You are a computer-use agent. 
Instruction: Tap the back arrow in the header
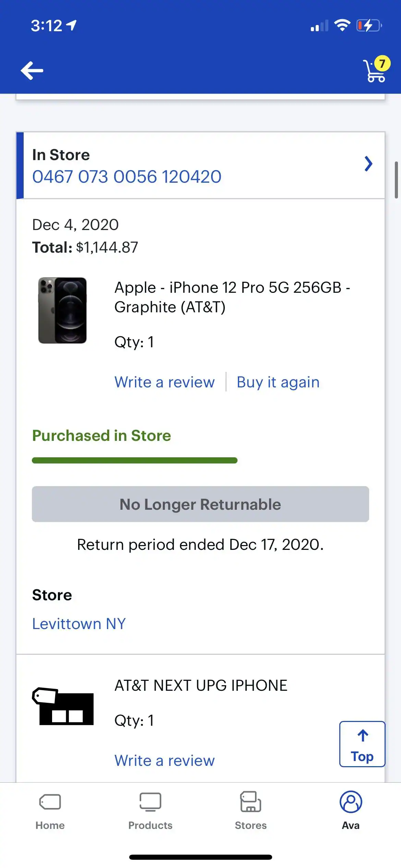(32, 70)
